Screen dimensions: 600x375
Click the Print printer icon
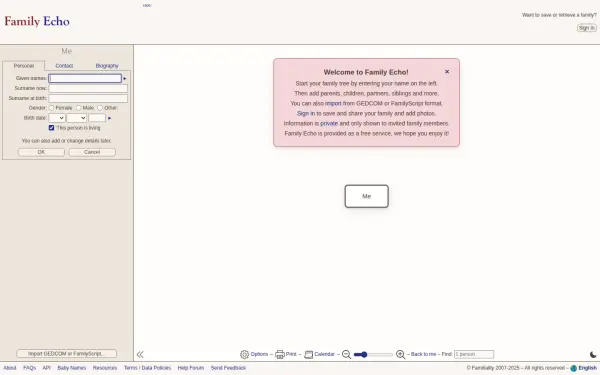[x=280, y=354]
